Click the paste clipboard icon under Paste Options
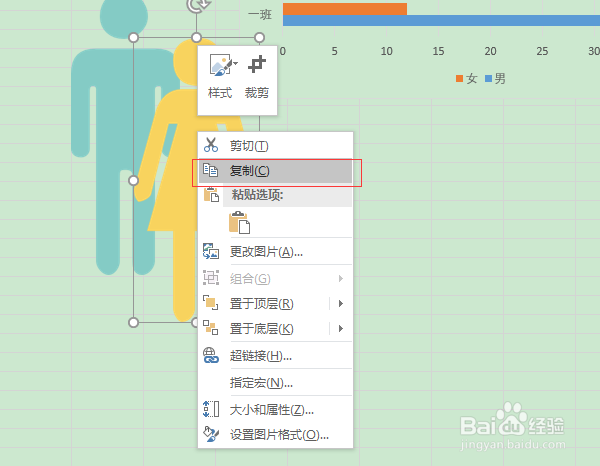600x466 pixels. [x=239, y=222]
